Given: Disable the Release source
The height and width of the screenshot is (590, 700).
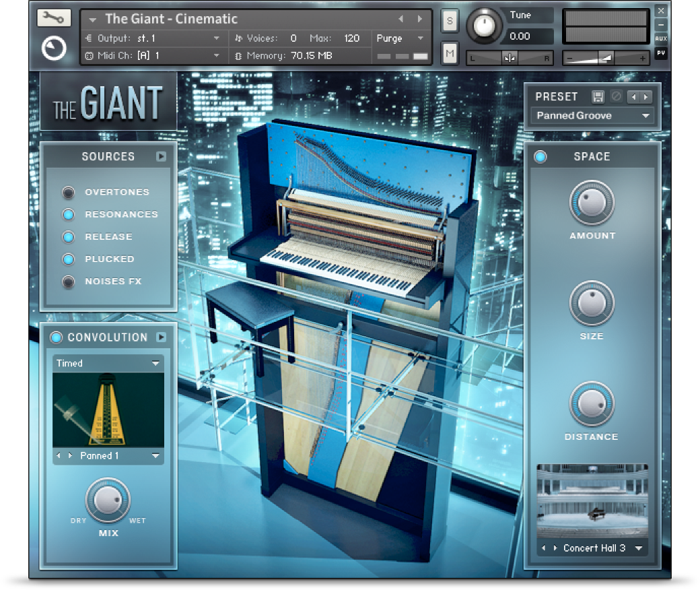Looking at the screenshot, I should coord(68,237).
